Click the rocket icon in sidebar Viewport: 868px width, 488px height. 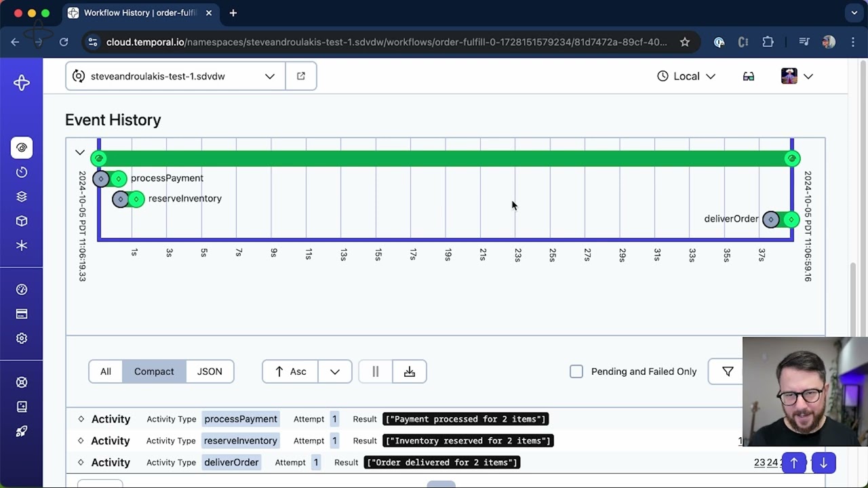click(22, 431)
